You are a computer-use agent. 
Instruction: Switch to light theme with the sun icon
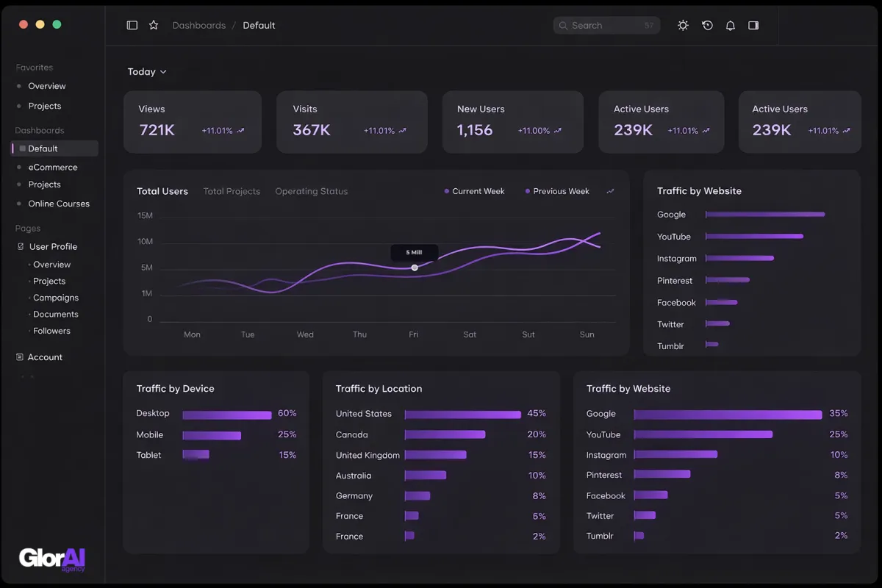click(x=683, y=25)
